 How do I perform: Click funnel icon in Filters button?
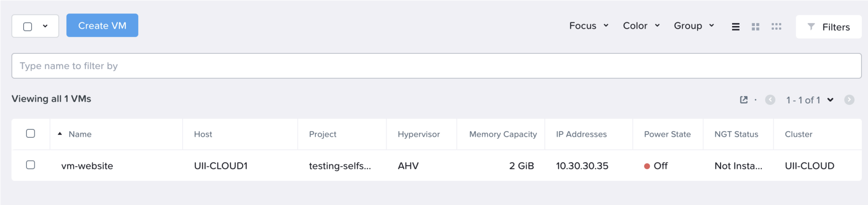tap(811, 26)
